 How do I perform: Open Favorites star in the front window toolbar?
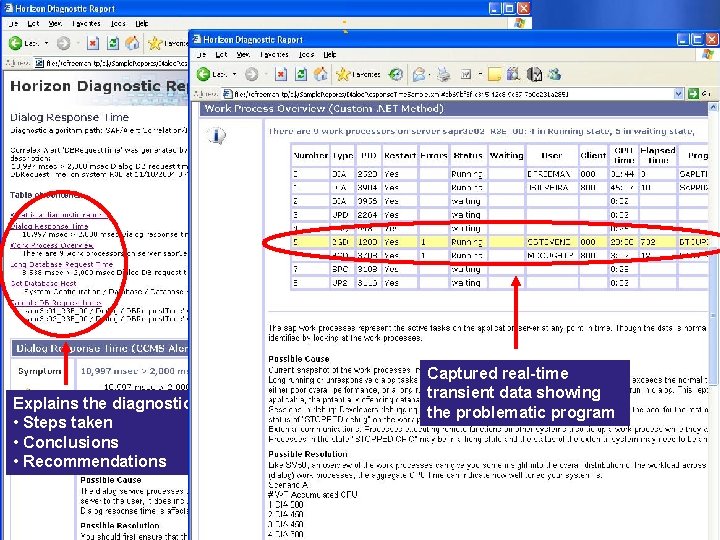pos(343,74)
